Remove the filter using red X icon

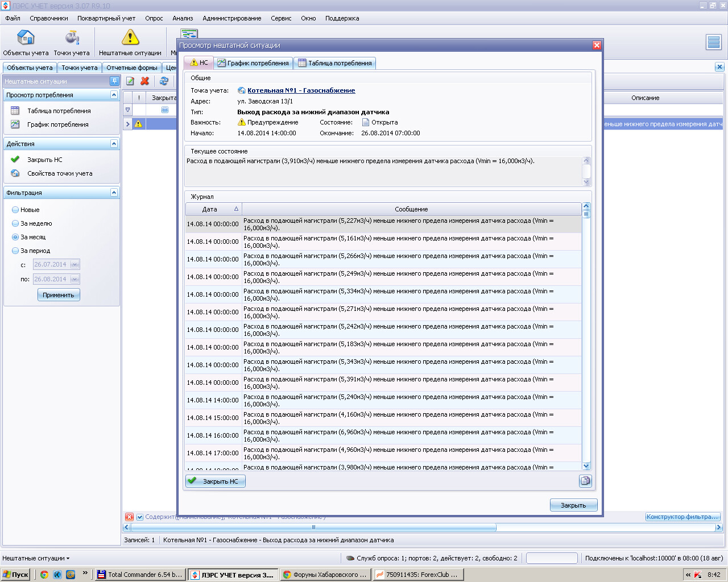click(129, 517)
